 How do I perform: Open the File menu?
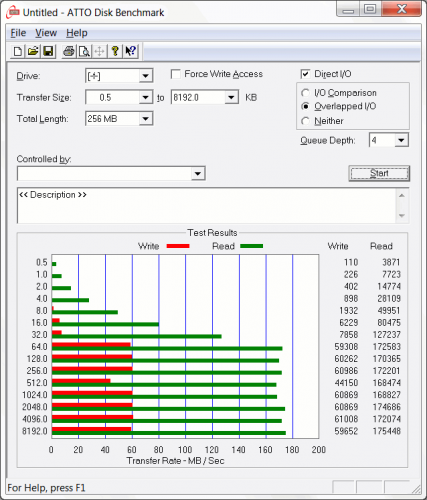[x=18, y=33]
